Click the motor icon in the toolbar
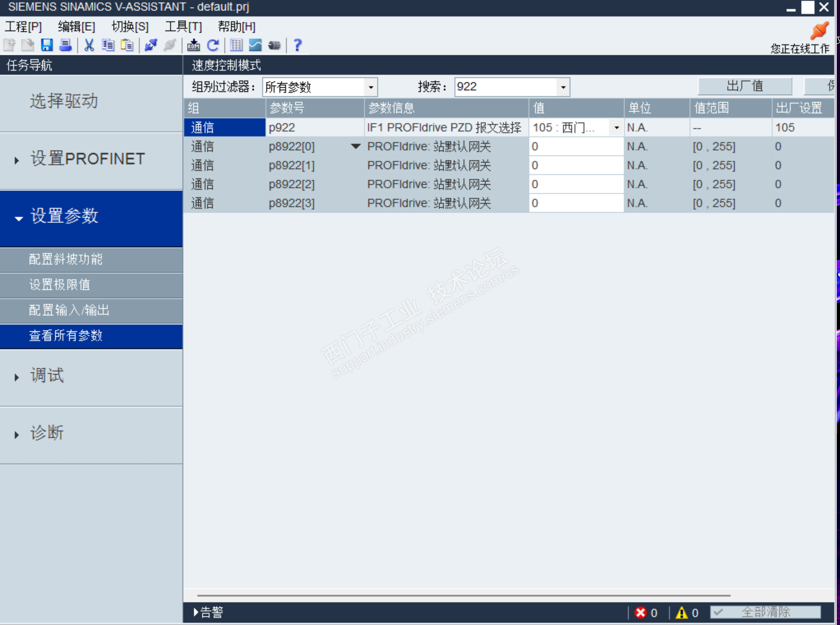840x625 pixels. click(275, 45)
